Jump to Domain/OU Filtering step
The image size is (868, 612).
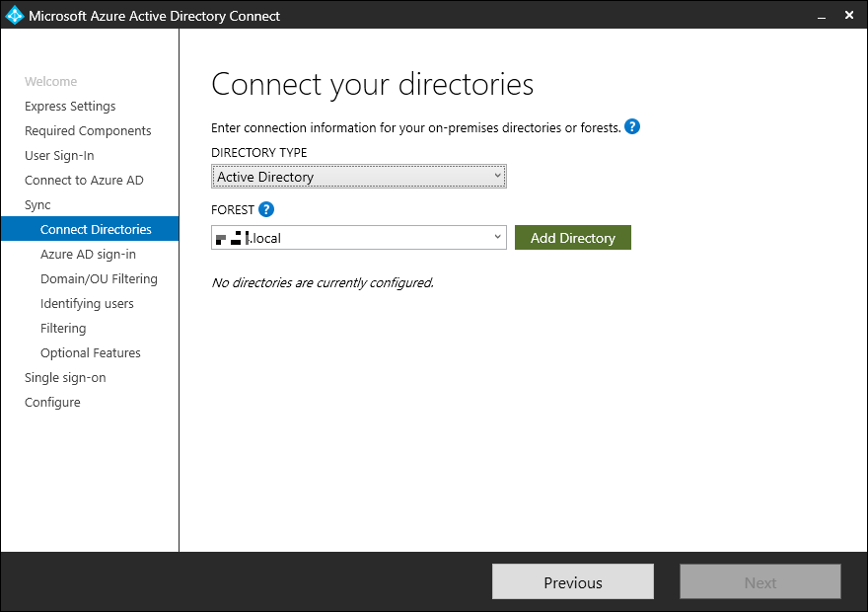coord(99,279)
